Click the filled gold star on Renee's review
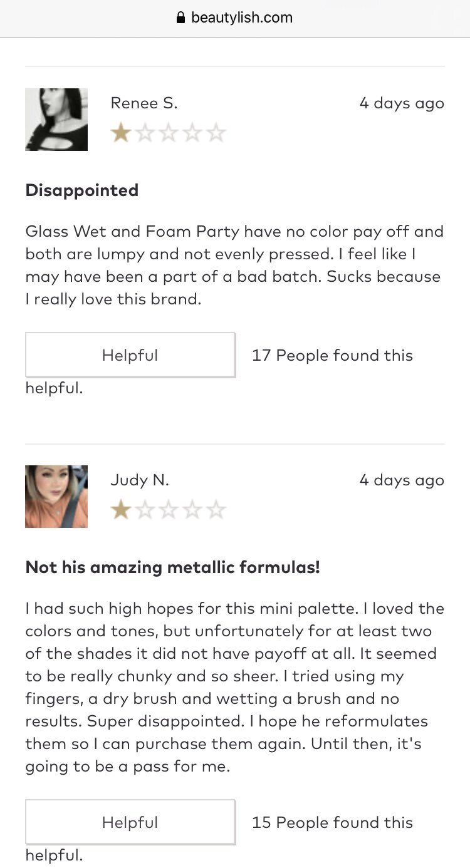This screenshot has width=470, height=868. coord(120,133)
